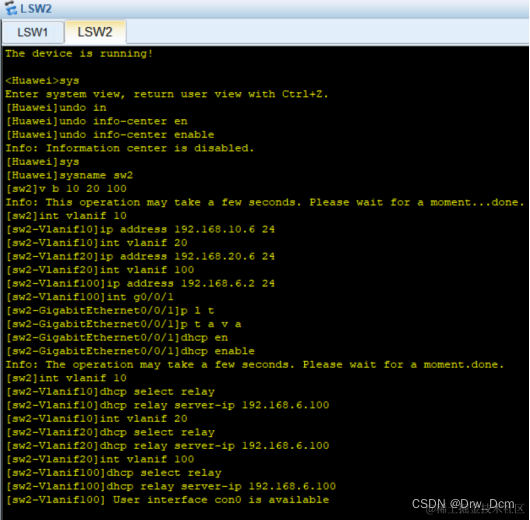Viewport: 530px width, 520px height.
Task: Click the '[Huawei]undo info-center en' line
Action: 97,121
